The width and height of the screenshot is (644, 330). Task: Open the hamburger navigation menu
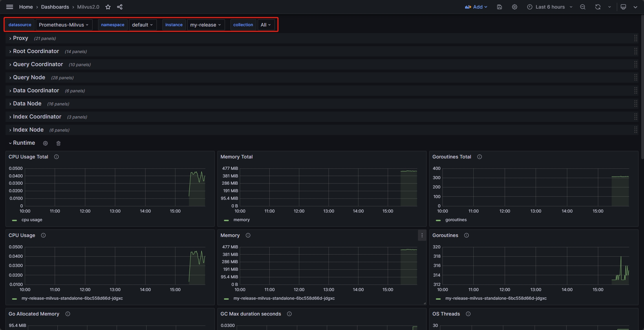click(x=10, y=7)
